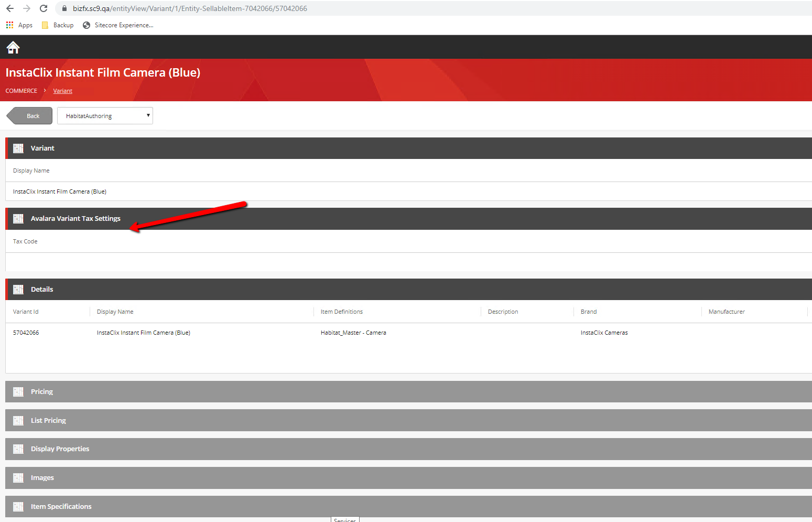Click the variant id value 57042066
The image size is (812, 522).
(26, 333)
